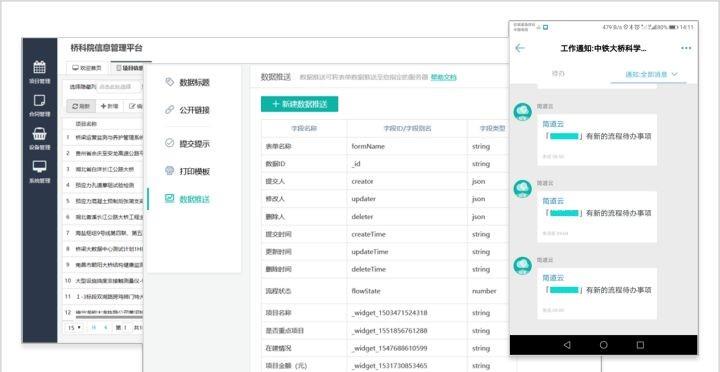Click the updater cell
This screenshot has width=720, height=372.
point(407,199)
